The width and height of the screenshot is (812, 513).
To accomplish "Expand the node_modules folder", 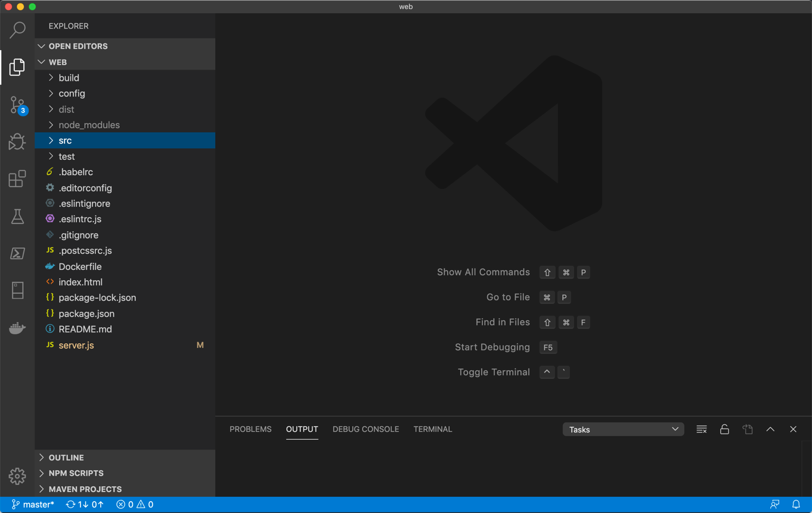I will (125, 125).
